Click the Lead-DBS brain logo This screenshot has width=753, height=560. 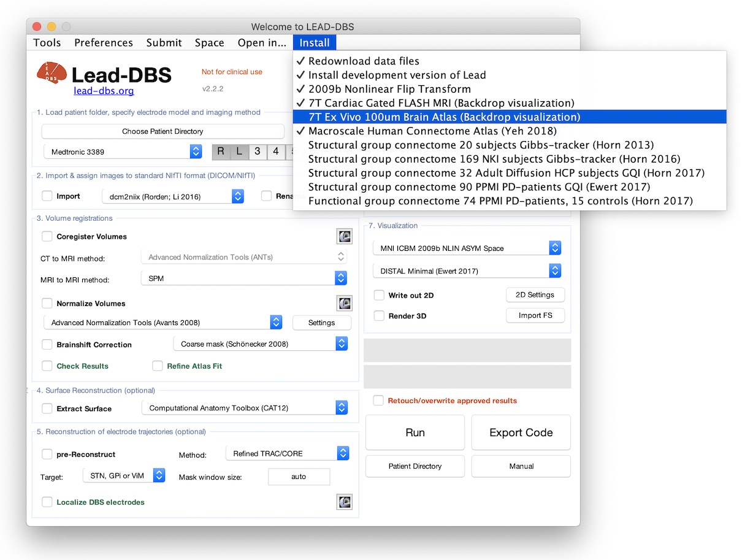coord(52,73)
